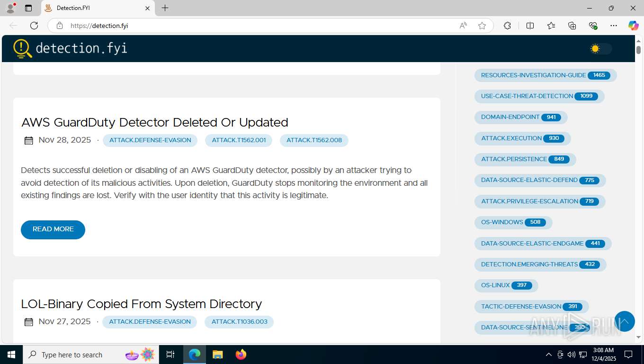
Task: Click the page vertical scrollbar thumb
Action: coord(638,49)
